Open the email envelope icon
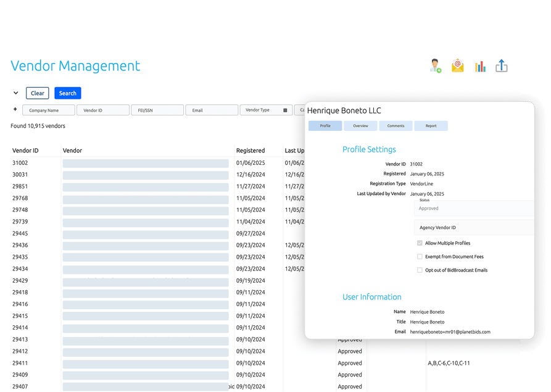551x392 pixels. (458, 65)
